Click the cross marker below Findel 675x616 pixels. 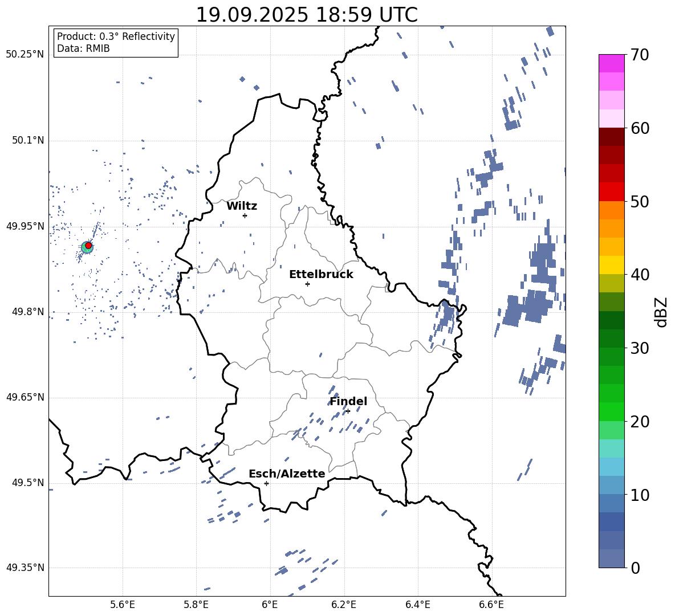(x=348, y=411)
